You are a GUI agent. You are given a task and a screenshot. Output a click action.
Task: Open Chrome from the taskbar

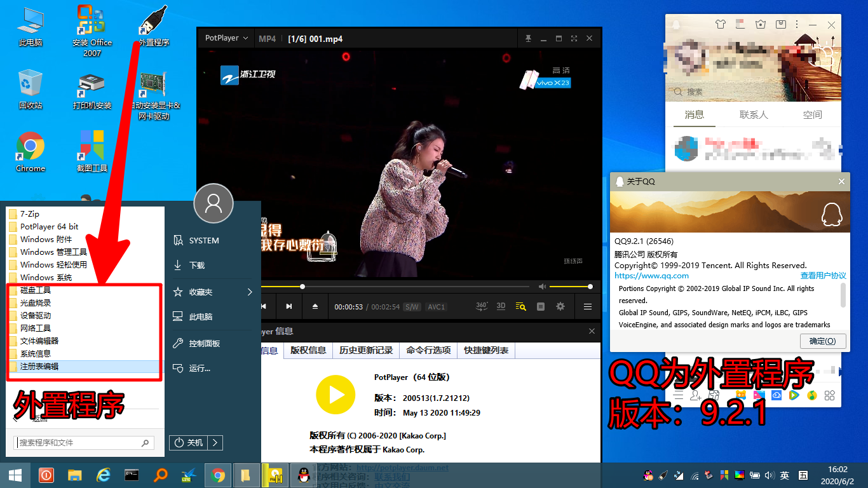point(218,475)
